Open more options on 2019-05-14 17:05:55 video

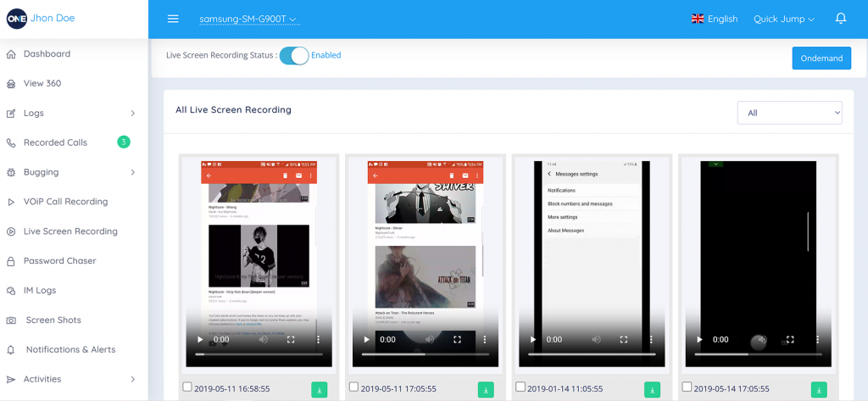tap(818, 339)
